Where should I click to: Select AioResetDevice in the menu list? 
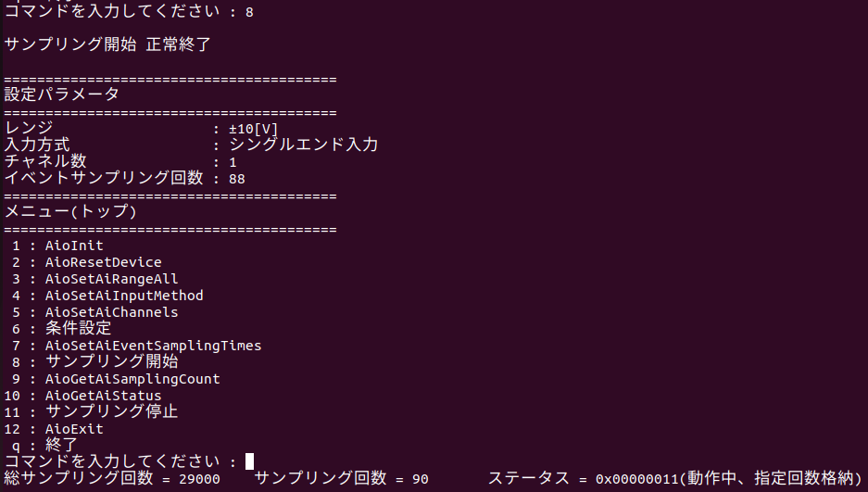coord(103,262)
